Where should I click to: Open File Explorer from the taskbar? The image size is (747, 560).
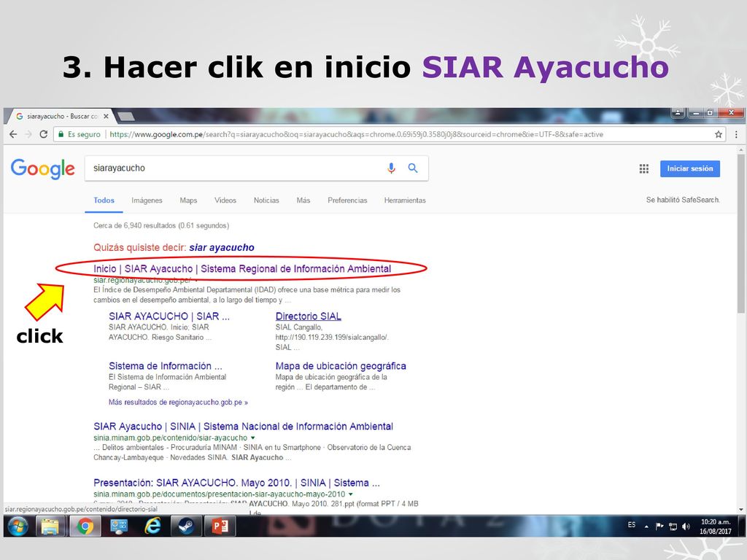pos(50,526)
